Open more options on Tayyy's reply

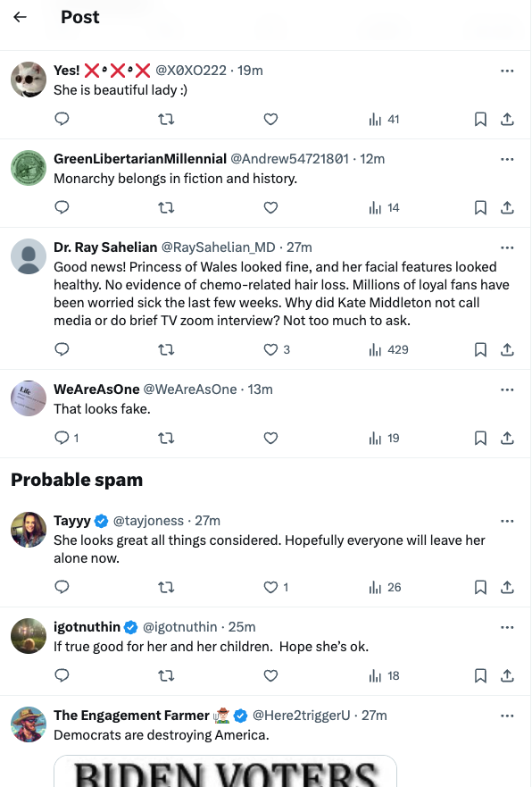508,520
